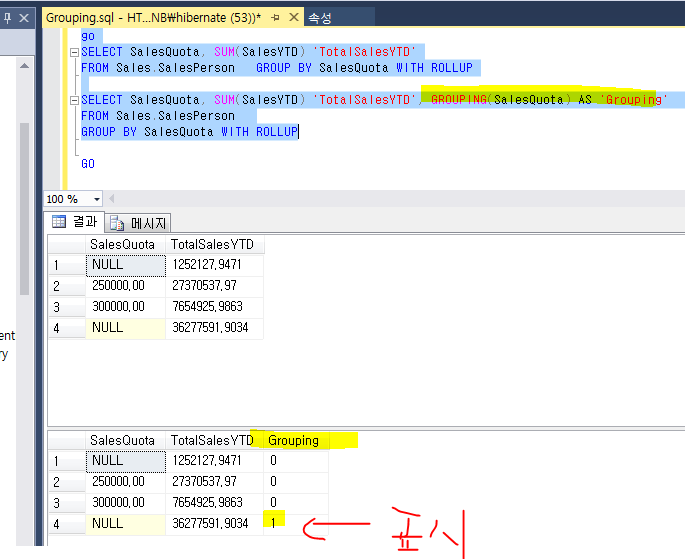Click the left panel scroll-up arrow
The image size is (685, 559).
[x=24, y=66]
